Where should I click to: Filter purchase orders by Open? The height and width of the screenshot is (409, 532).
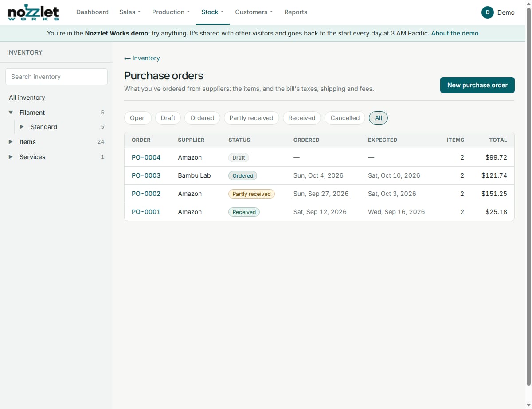coord(138,118)
